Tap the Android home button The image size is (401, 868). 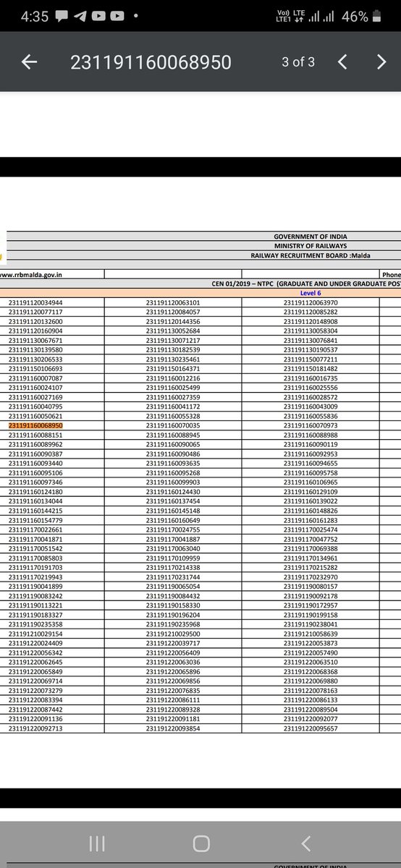pyautogui.click(x=201, y=843)
